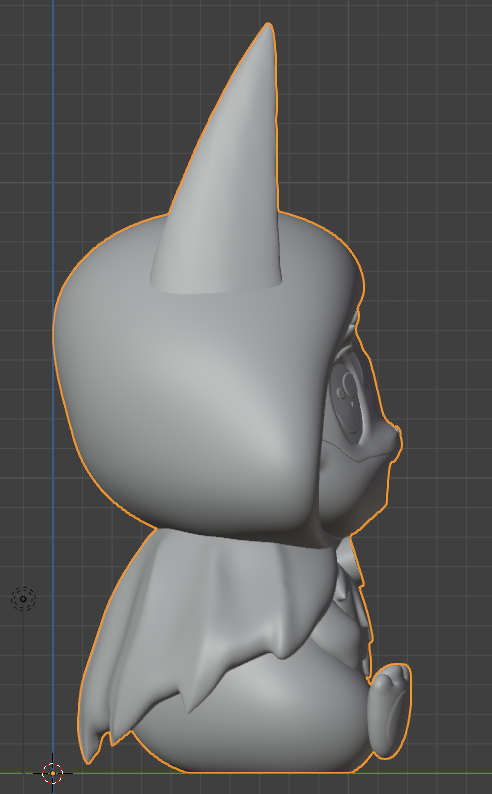Image resolution: width=492 pixels, height=794 pixels.
Task: Click the 3D cursor crosshair at origin
Action: 53,773
